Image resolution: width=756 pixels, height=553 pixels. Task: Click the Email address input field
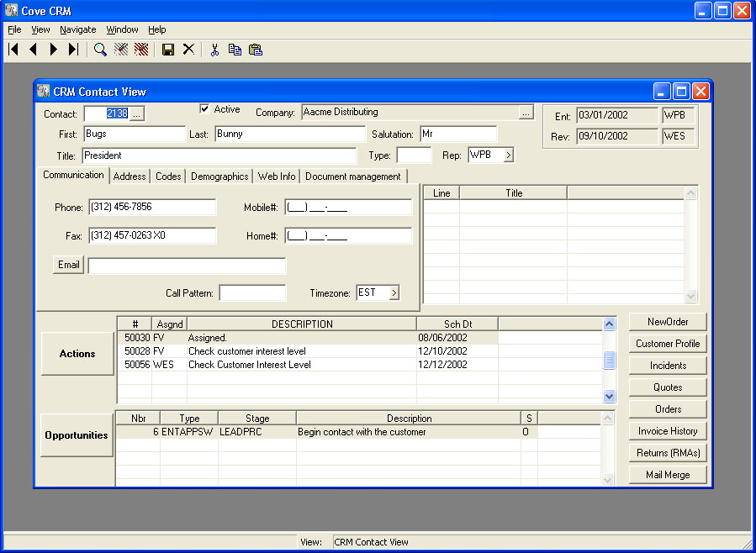pyautogui.click(x=187, y=266)
